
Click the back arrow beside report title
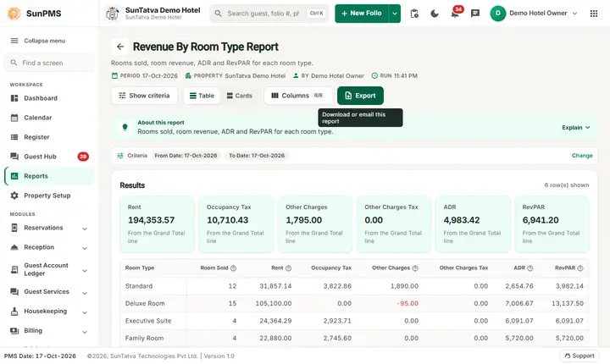click(x=120, y=47)
